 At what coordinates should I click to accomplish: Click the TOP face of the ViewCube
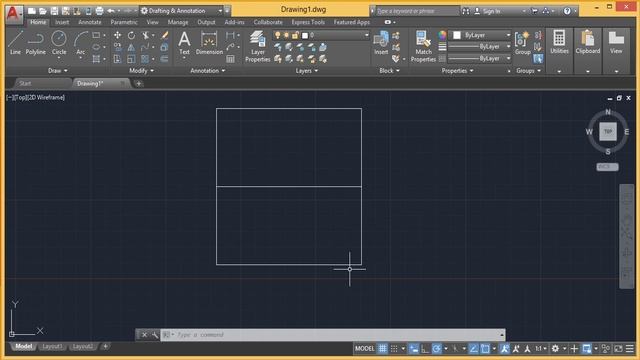click(x=608, y=131)
